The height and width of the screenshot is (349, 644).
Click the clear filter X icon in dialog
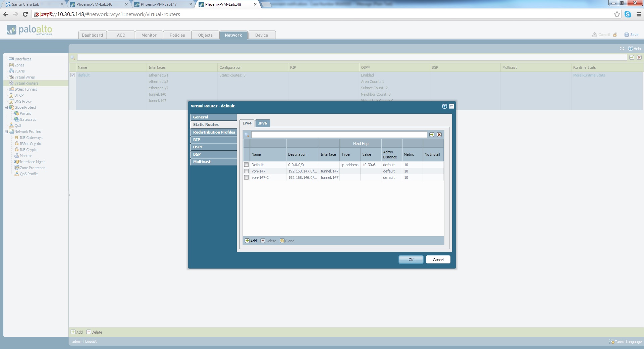tap(439, 135)
